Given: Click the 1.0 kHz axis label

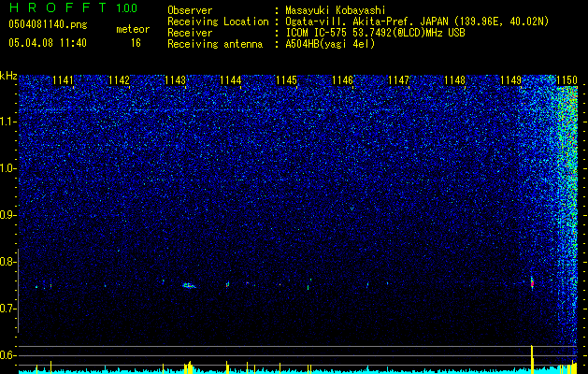Looking at the screenshot, I should coord(7,169).
